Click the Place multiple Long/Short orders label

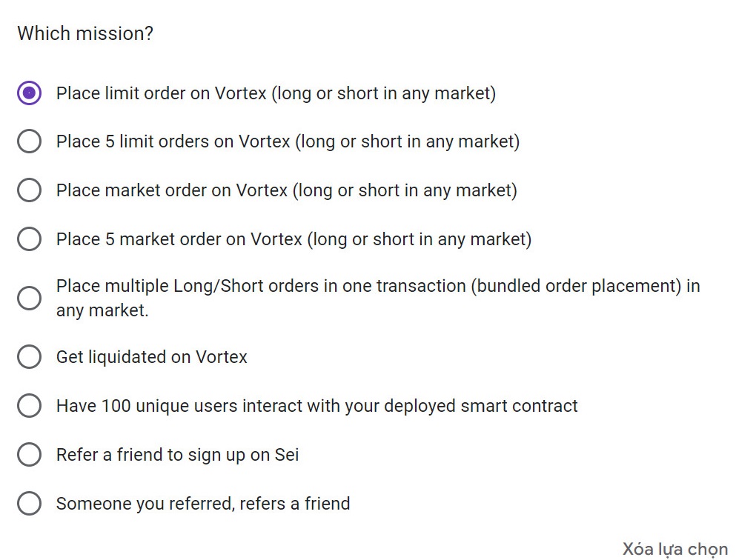point(378,298)
